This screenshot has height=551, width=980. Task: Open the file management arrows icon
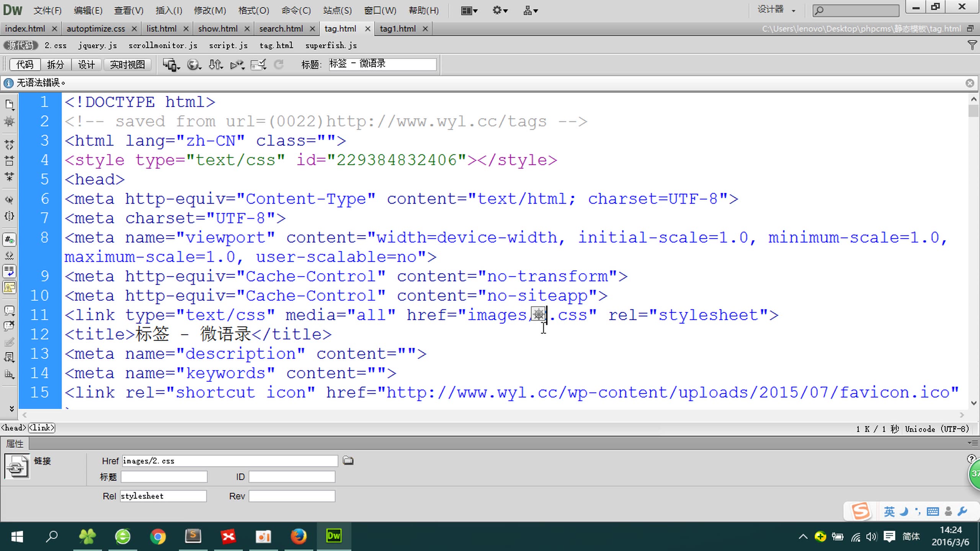pyautogui.click(x=215, y=65)
